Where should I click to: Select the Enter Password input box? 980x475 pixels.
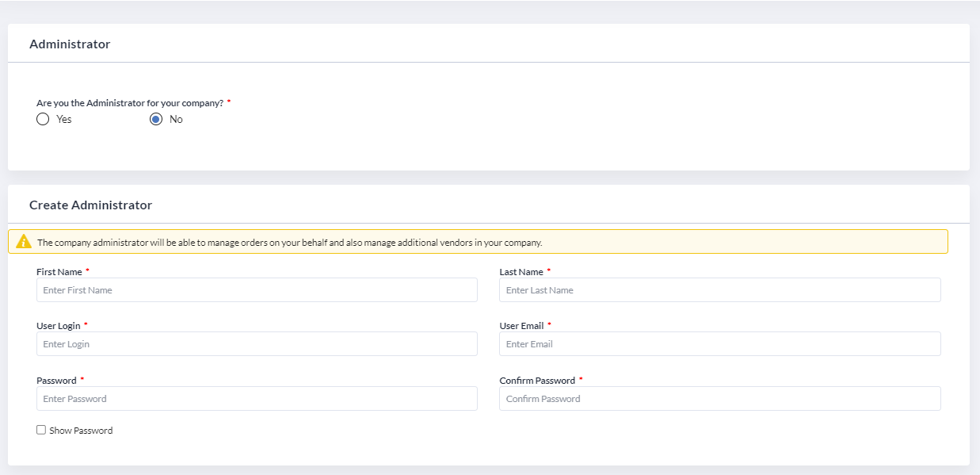pos(257,398)
